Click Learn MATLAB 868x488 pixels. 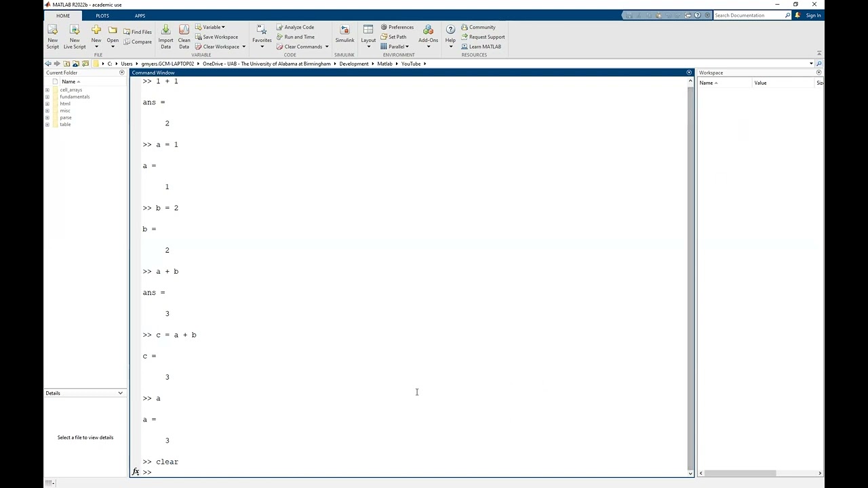(481, 47)
